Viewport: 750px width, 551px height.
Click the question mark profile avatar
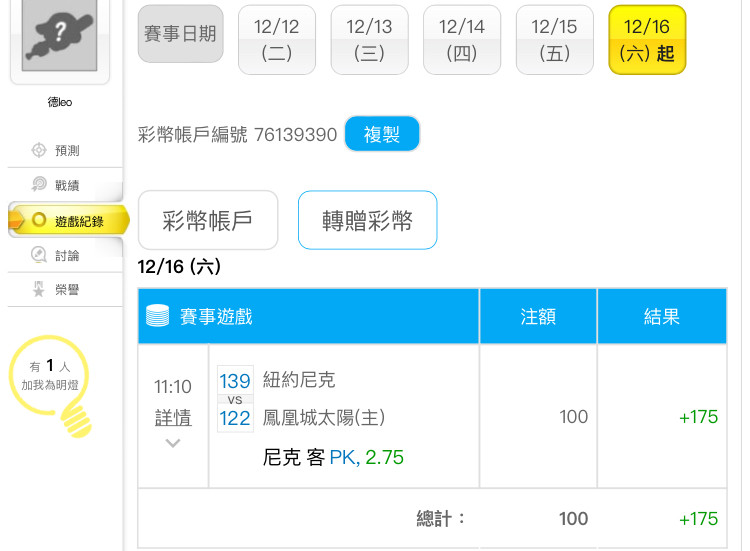click(x=60, y=38)
